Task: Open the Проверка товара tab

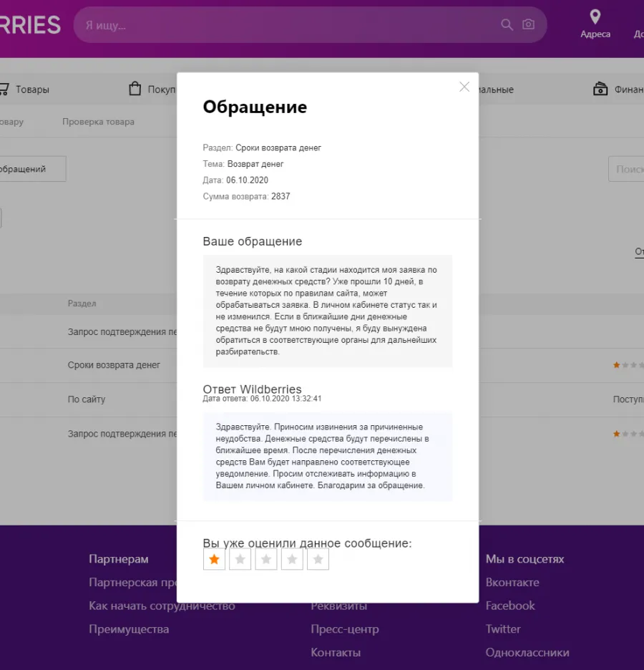Action: pos(98,122)
